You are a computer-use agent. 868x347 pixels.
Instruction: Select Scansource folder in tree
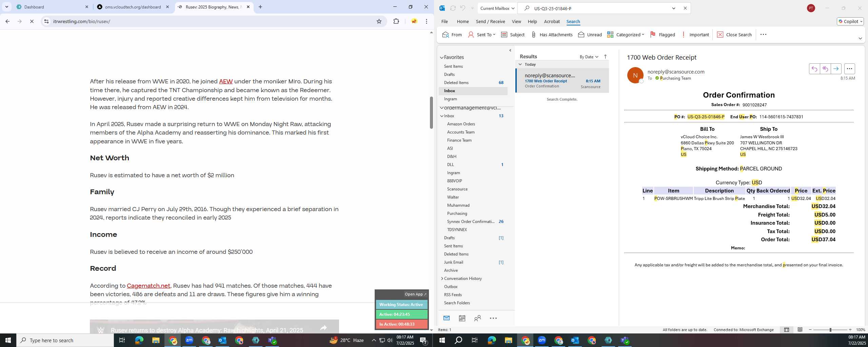457,189
